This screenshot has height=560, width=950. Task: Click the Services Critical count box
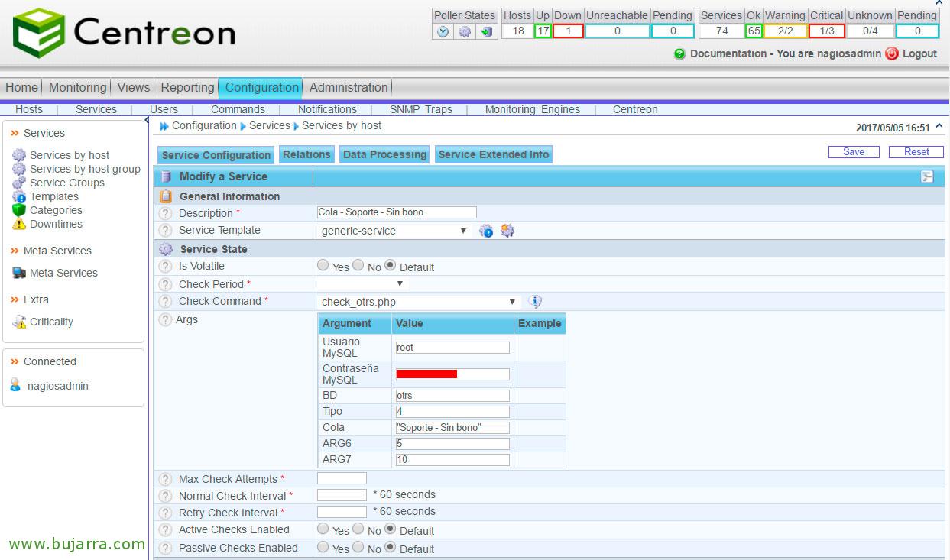[827, 31]
